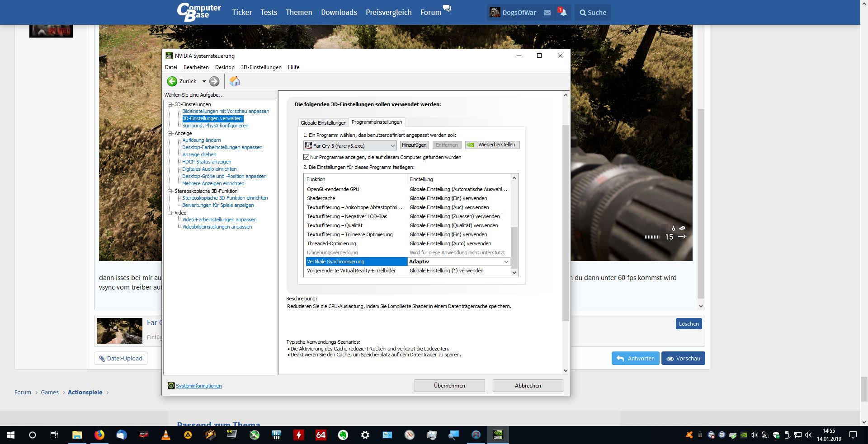Click the forum editor scrollbar thumb
This screenshot has width=868, height=444.
(701, 203)
